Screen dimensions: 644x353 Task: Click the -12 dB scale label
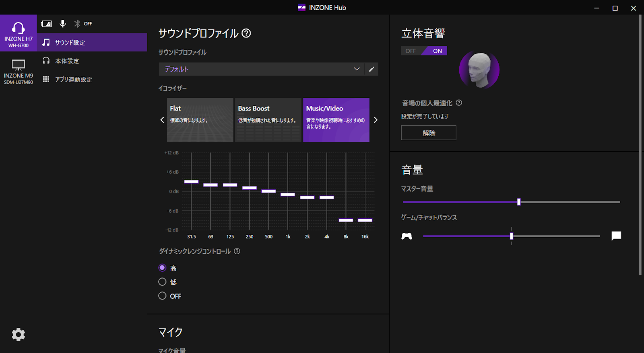172,230
